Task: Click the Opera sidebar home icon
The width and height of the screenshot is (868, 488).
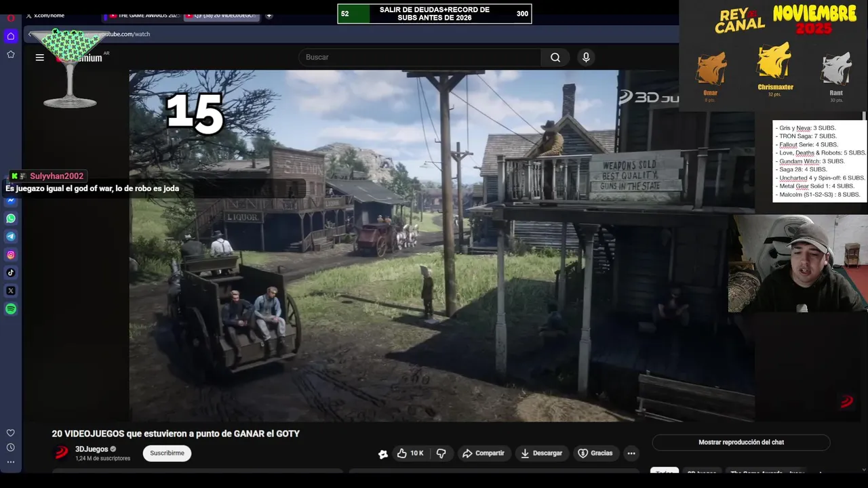Action: tap(11, 36)
